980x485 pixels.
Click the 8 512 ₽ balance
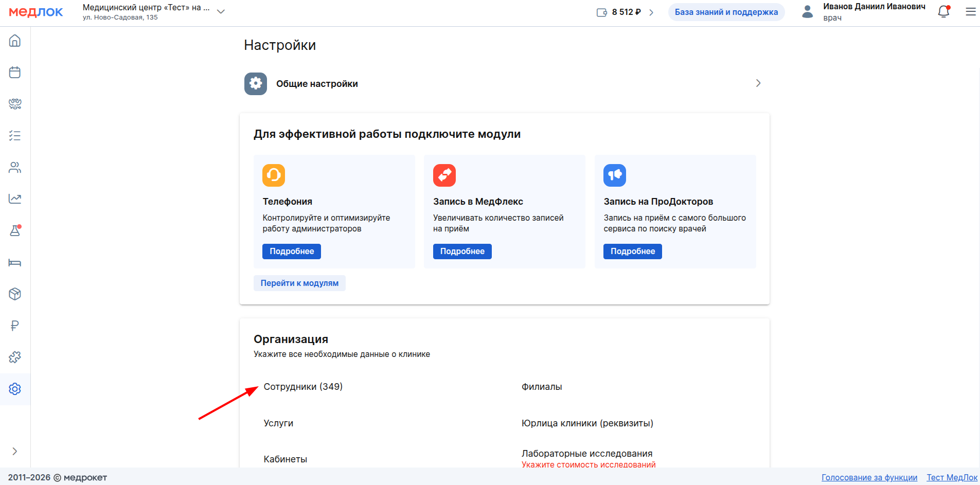pos(626,12)
